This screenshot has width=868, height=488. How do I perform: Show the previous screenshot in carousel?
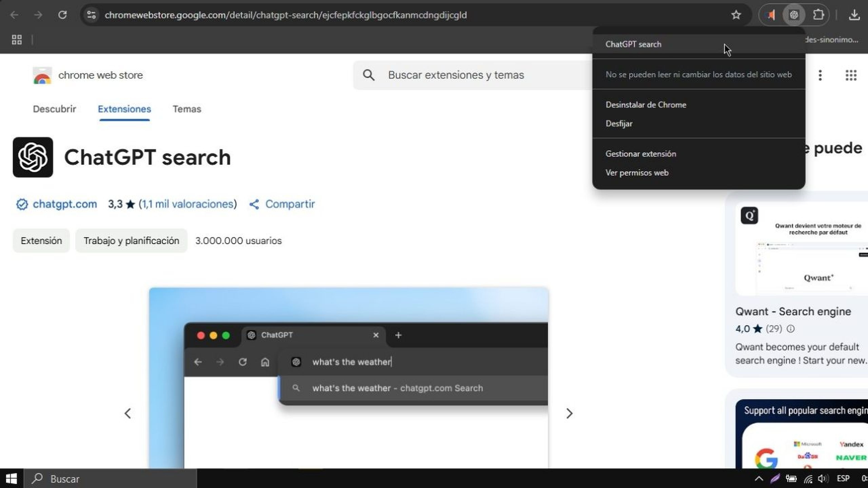(128, 413)
